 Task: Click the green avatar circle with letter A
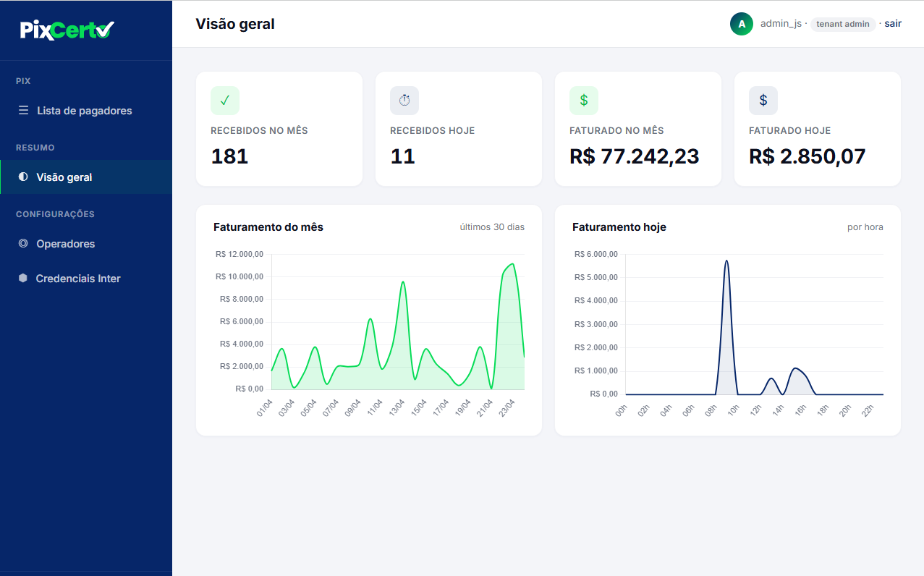(742, 24)
